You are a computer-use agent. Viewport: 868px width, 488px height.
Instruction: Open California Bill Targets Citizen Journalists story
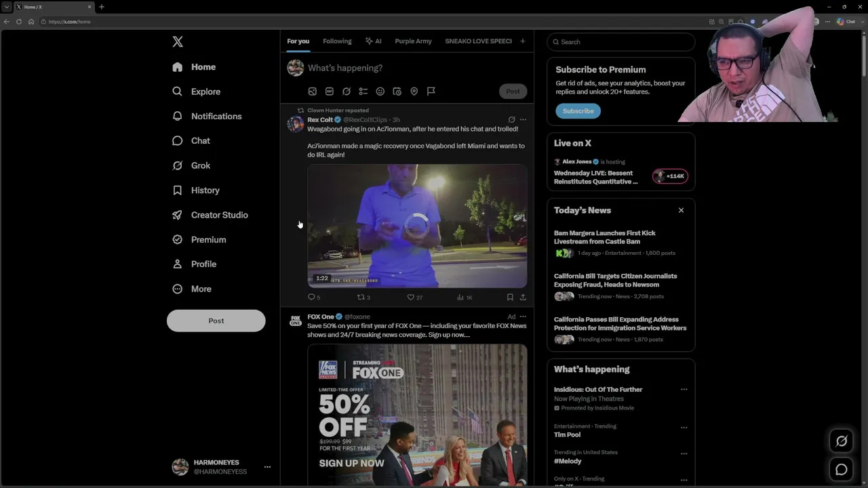(x=620, y=287)
